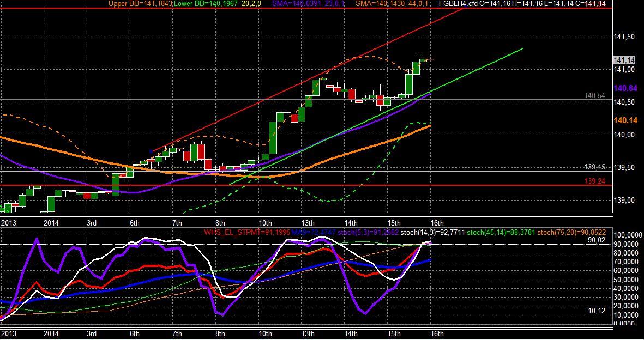
Task: Click the 13th date on price chart axis
Action: coord(308,223)
